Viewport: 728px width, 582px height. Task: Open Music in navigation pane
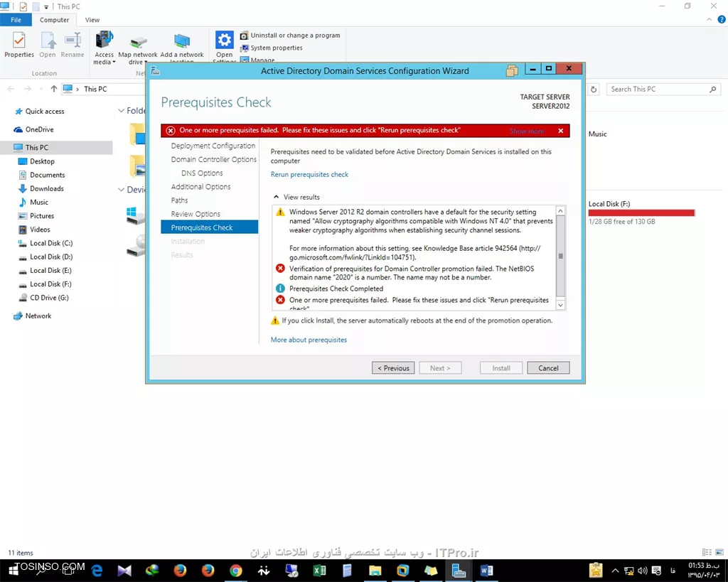point(33,203)
